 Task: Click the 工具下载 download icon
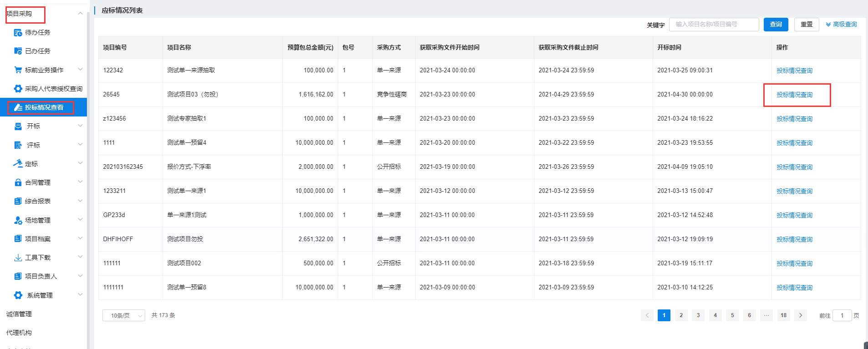(18, 258)
